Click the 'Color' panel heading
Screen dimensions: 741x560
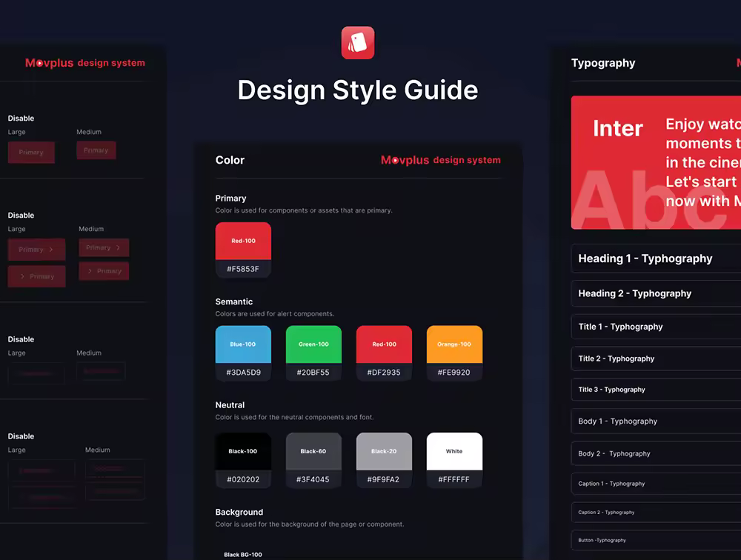(230, 160)
